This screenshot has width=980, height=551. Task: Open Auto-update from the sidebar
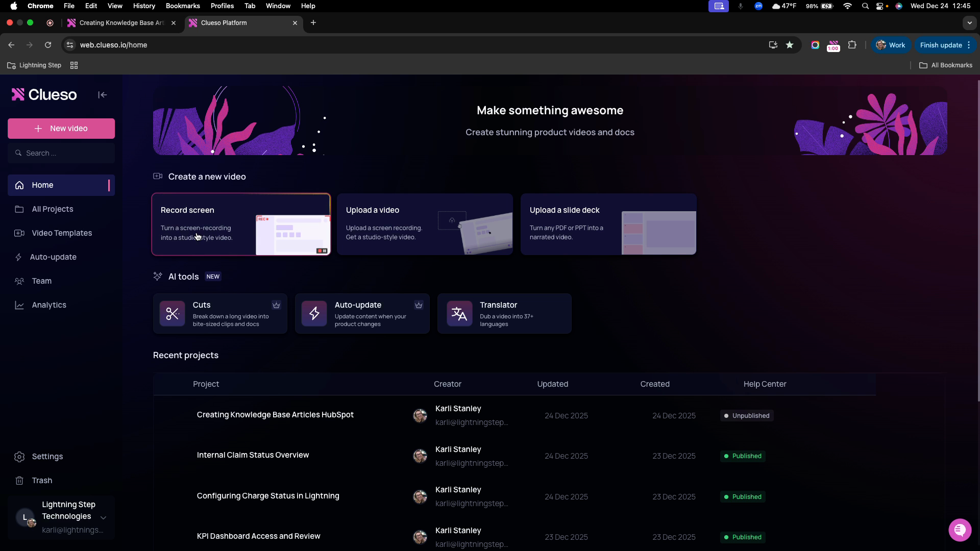click(53, 257)
